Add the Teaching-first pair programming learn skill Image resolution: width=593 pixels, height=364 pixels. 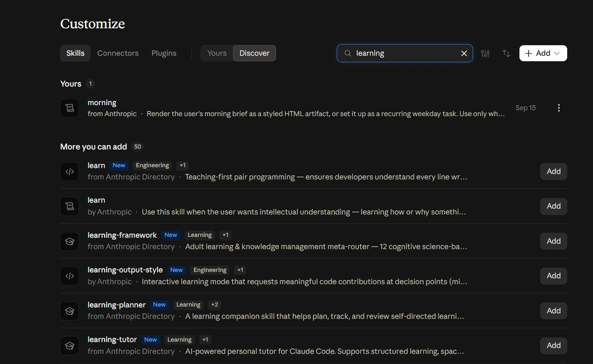[x=553, y=171]
